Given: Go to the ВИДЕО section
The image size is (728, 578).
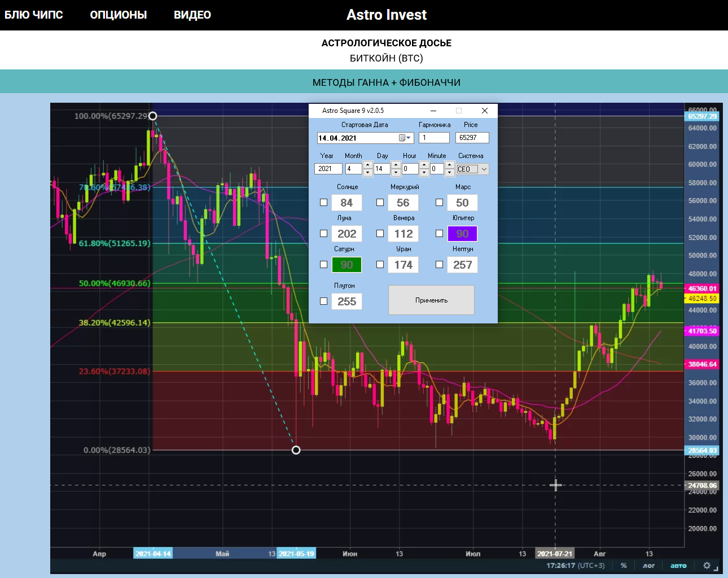Looking at the screenshot, I should click(x=192, y=15).
